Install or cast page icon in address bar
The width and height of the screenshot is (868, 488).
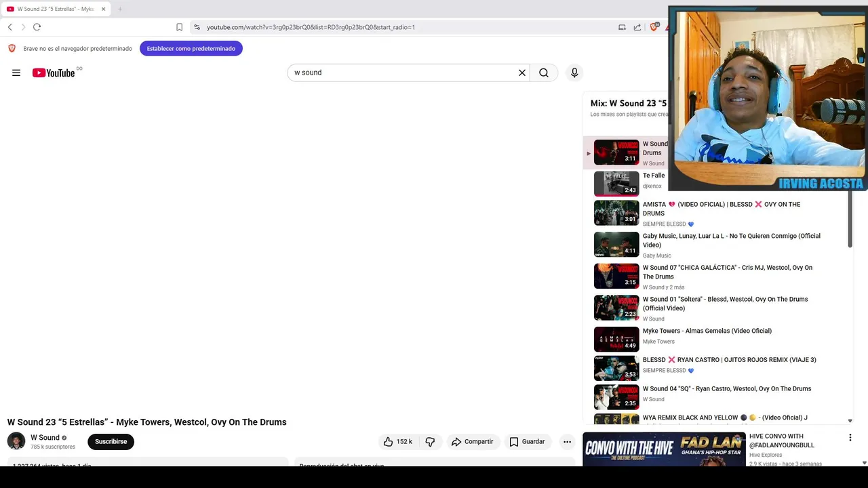point(622,27)
